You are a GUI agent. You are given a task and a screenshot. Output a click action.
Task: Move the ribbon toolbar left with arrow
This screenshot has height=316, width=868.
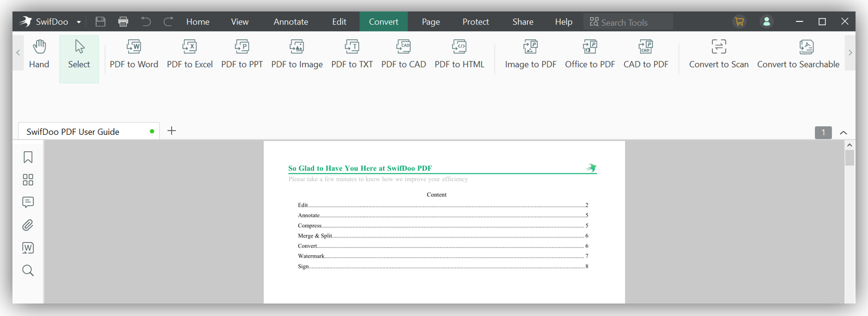[x=18, y=52]
